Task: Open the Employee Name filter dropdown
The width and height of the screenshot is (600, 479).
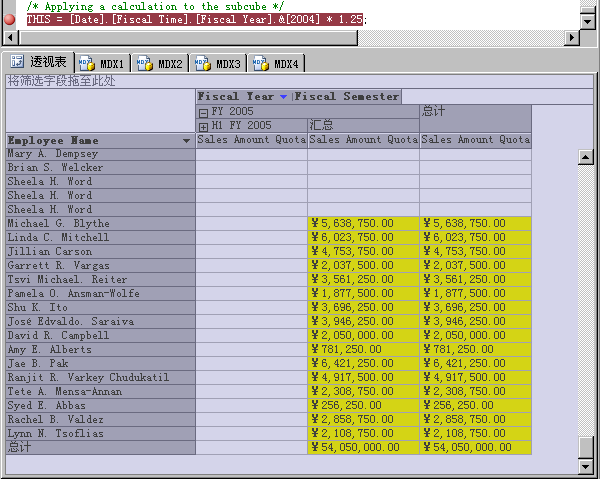Action: [186, 141]
